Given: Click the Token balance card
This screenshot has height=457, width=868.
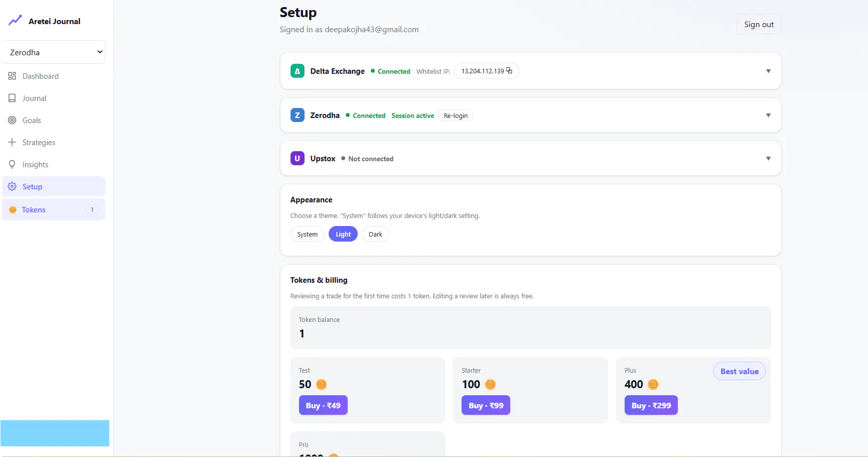Looking at the screenshot, I should coord(530,327).
